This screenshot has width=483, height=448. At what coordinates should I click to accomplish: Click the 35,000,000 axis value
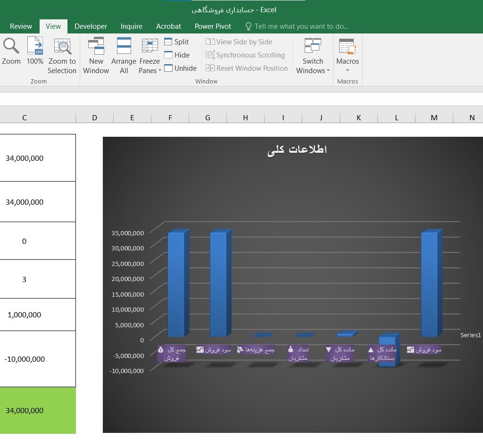coord(127,233)
